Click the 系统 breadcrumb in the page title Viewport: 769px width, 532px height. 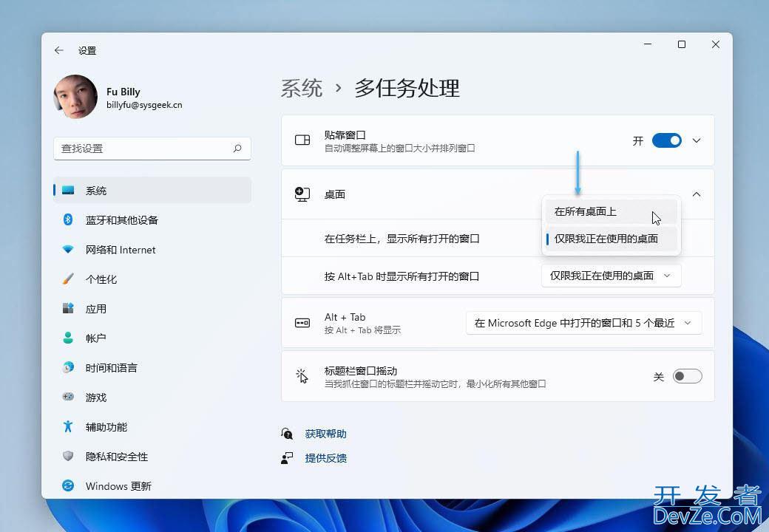point(302,88)
